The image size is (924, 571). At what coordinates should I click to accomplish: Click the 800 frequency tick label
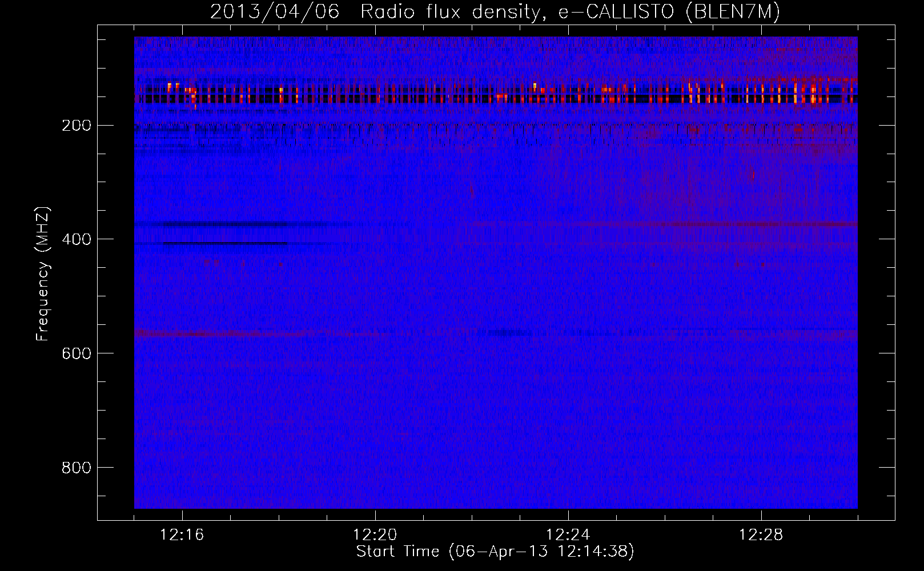click(x=77, y=468)
